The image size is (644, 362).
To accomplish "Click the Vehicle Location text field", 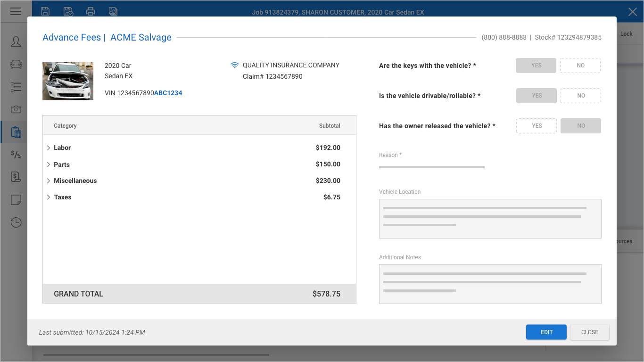I will (490, 219).
